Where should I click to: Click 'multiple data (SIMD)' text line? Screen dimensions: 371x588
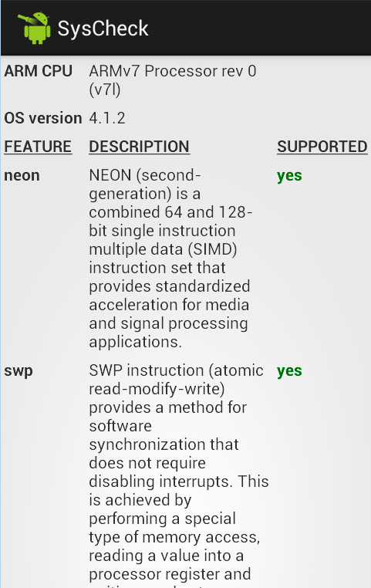[x=163, y=249]
